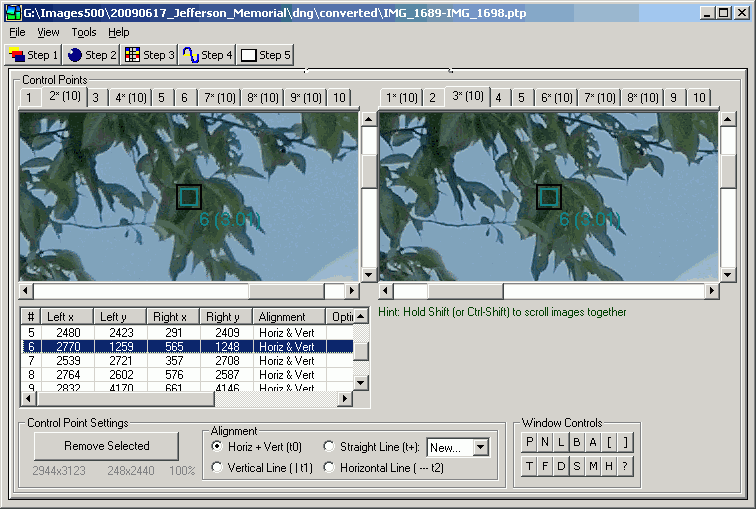Viewport: 756px width, 509px height.
Task: Click the [ window control button
Action: [609, 442]
